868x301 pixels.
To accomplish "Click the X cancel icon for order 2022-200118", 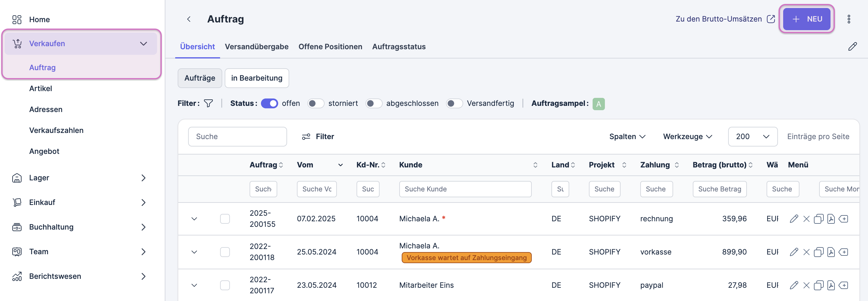I will tap(806, 252).
